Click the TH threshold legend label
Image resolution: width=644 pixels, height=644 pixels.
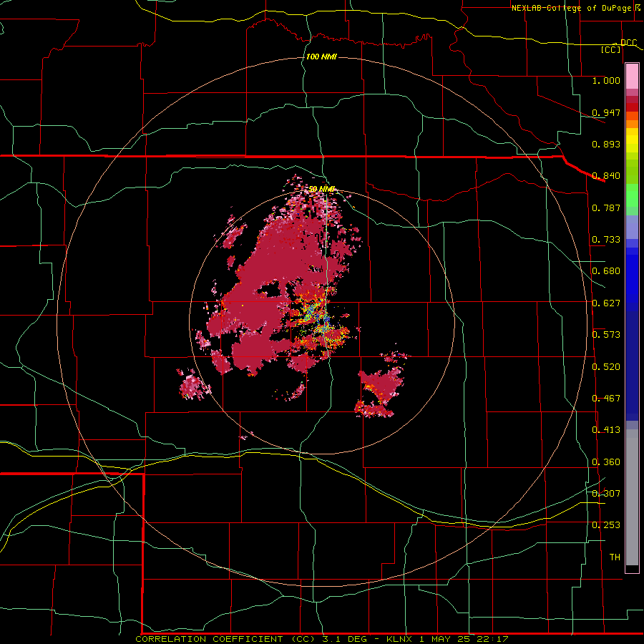pyautogui.click(x=615, y=557)
